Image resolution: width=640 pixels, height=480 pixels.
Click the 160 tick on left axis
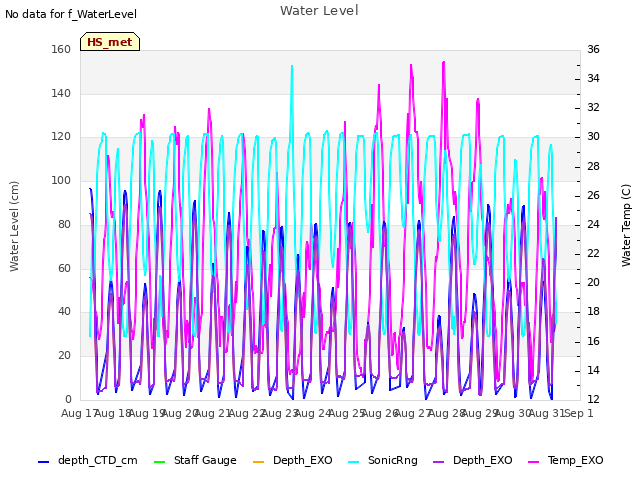click(61, 49)
